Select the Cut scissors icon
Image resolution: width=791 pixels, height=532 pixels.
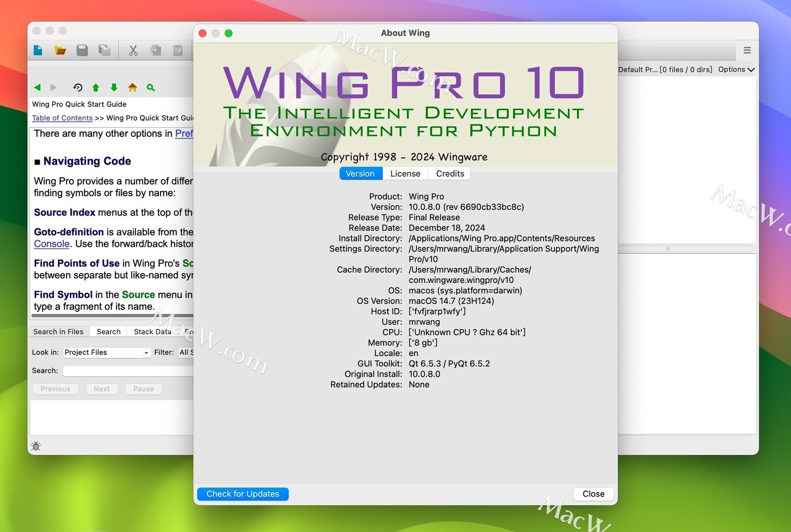tap(133, 50)
